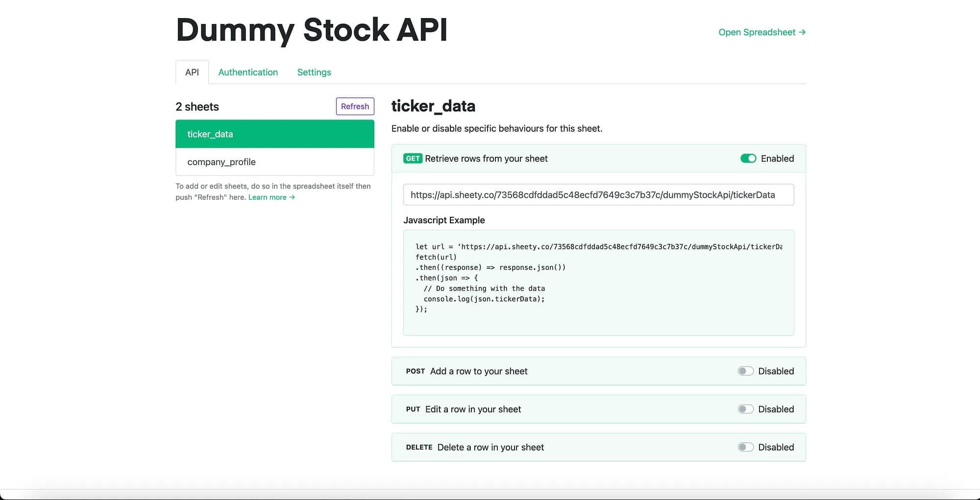Click the ticker_data heading

(433, 106)
